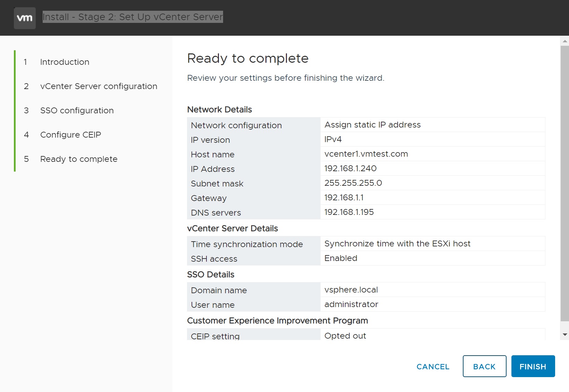569x392 pixels.
Task: Click the DNS servers value 192.168.1.195
Action: (349, 212)
